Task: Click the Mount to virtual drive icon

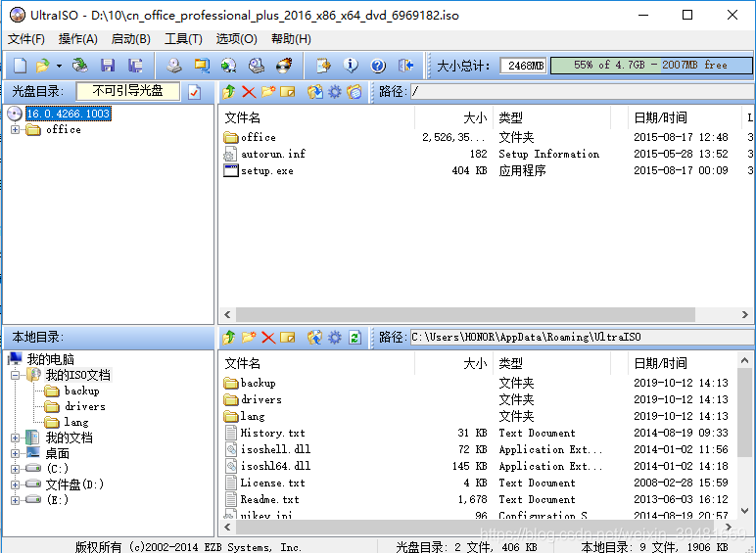Action: [256, 65]
